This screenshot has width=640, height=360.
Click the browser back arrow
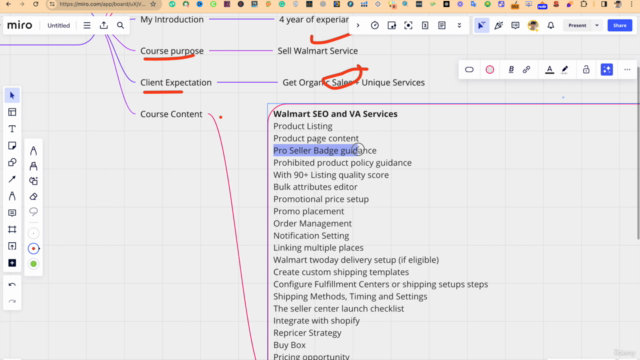8,4
